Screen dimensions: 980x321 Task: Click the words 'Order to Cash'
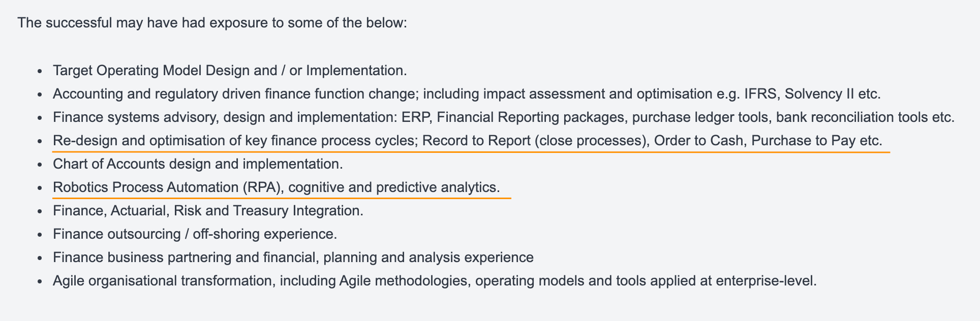[698, 140]
